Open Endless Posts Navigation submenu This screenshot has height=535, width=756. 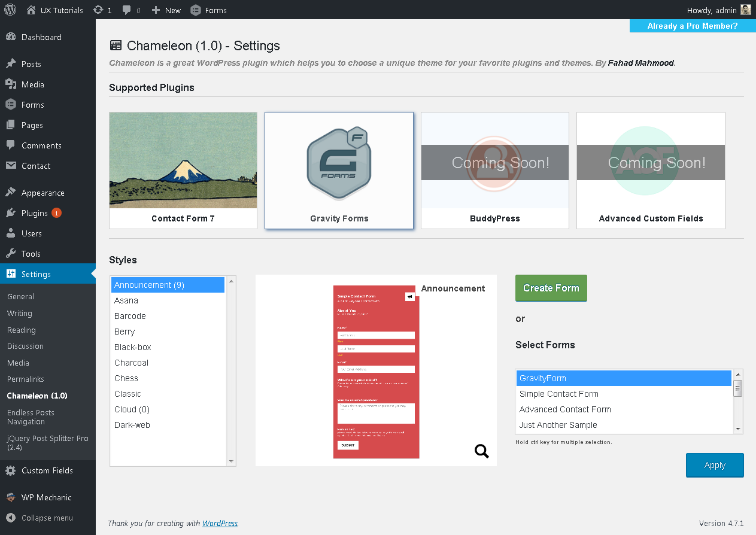point(31,417)
